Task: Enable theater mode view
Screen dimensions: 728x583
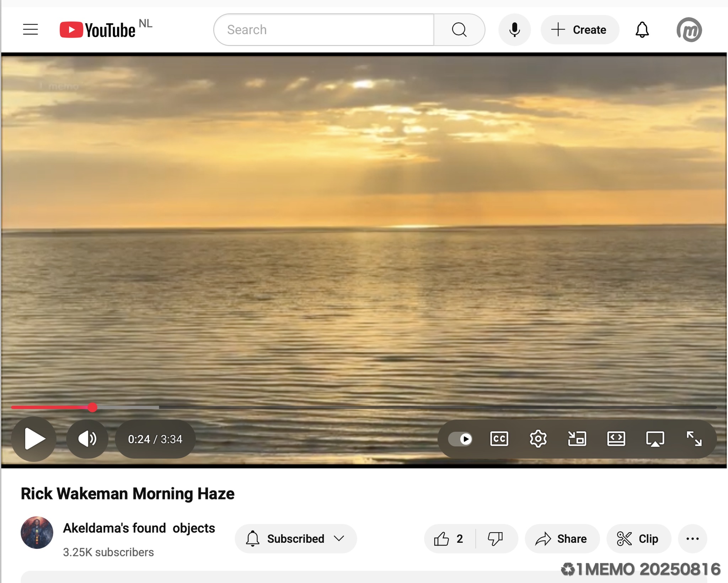Action: point(616,439)
